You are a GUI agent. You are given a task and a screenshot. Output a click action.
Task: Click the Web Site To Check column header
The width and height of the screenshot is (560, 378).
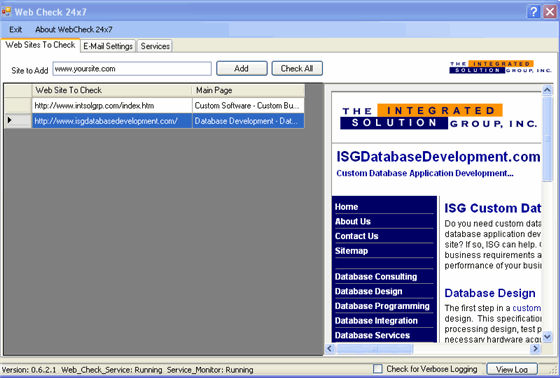[112, 90]
